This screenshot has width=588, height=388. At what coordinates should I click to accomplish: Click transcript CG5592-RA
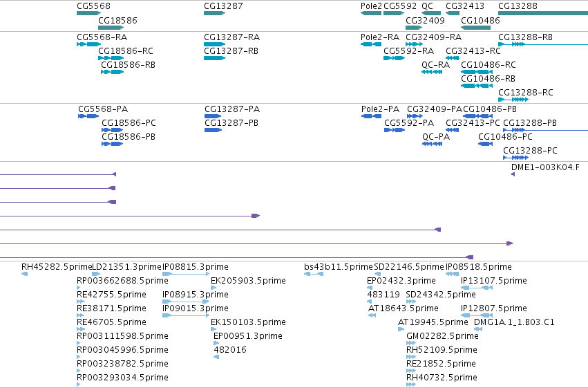(x=394, y=58)
